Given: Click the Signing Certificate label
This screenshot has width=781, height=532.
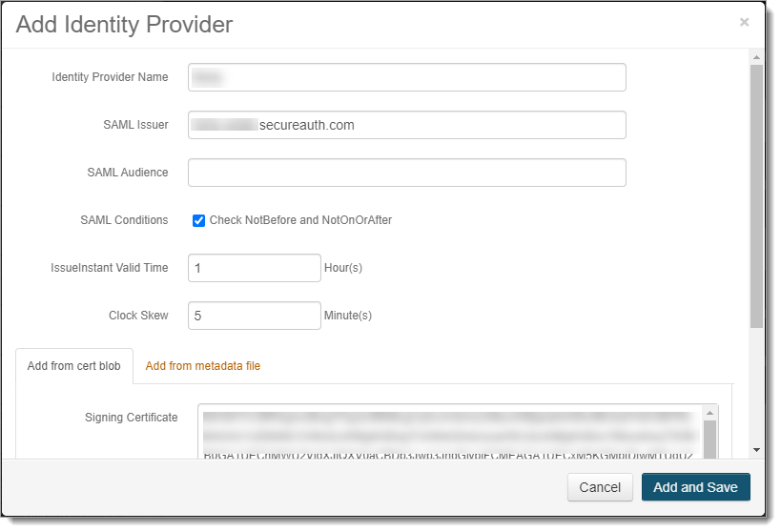Looking at the screenshot, I should coord(131,418).
